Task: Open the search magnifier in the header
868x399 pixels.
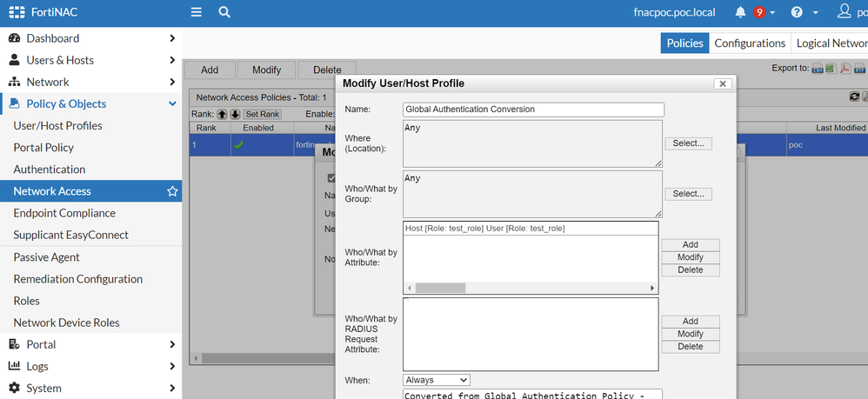Action: tap(224, 12)
